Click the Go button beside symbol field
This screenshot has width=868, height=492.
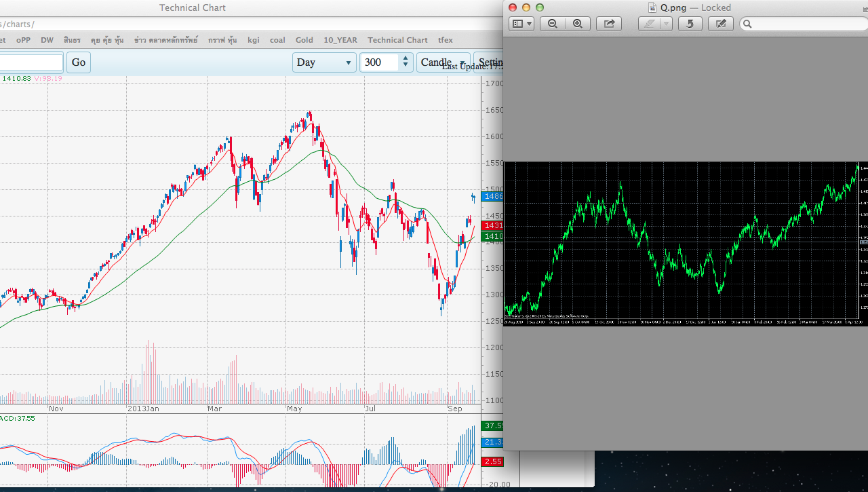(79, 62)
